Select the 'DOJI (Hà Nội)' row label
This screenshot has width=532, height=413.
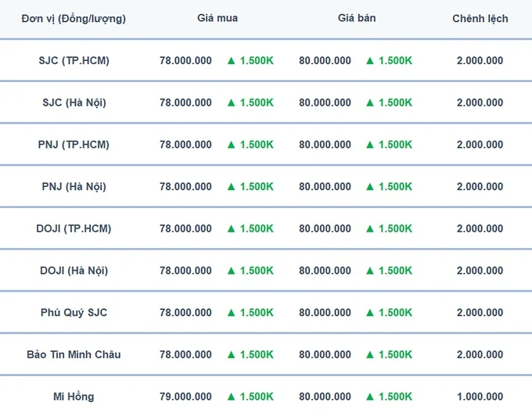[x=74, y=271]
